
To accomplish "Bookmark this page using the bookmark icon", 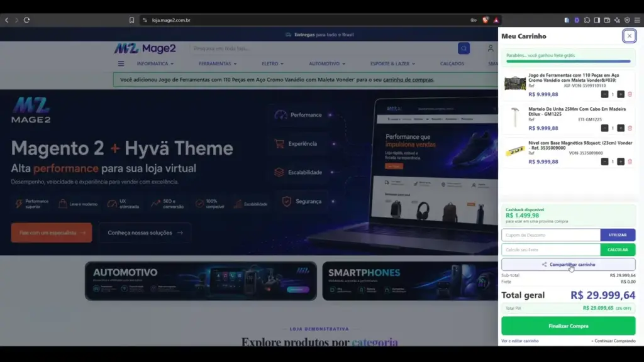I will pos(131,20).
